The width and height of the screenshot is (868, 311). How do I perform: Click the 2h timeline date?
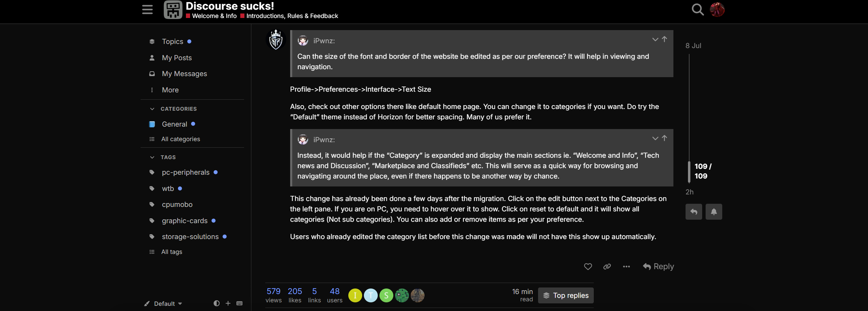(x=689, y=192)
